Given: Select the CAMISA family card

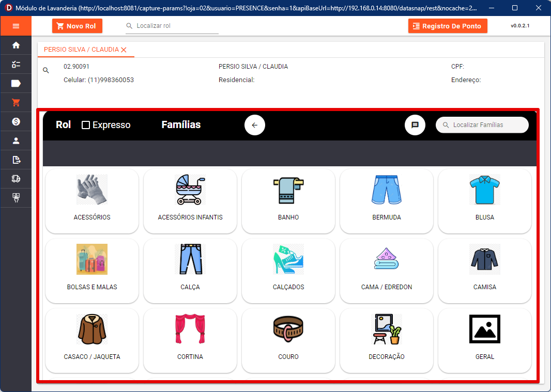Looking at the screenshot, I should 485,271.
